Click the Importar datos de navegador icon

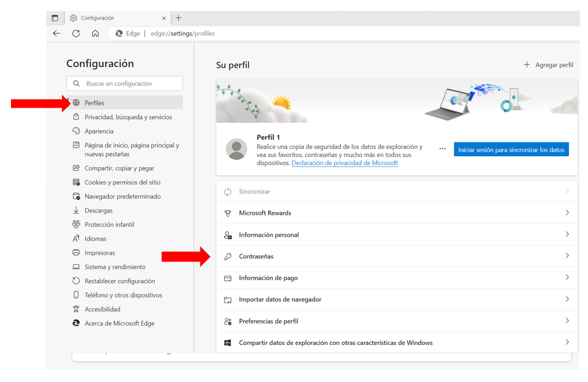tap(228, 300)
